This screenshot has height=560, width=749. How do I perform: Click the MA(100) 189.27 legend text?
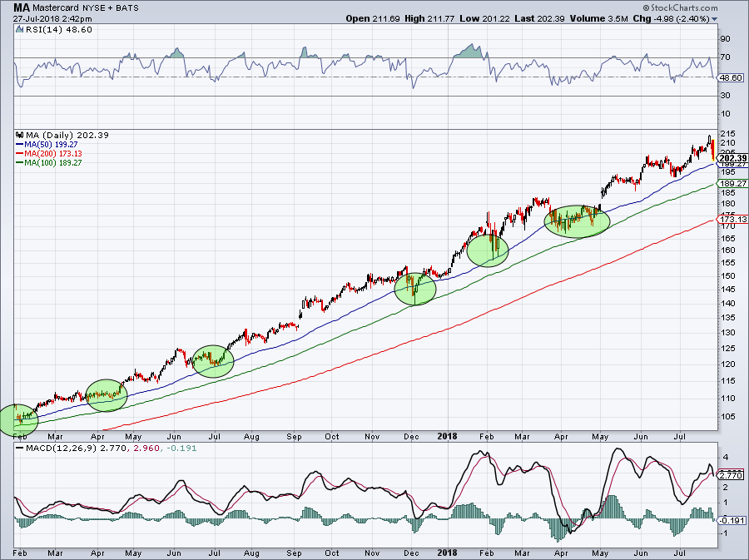tap(53, 162)
